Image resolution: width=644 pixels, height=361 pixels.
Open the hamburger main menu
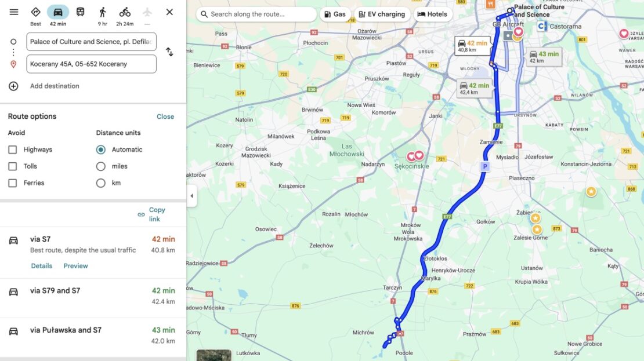[14, 12]
